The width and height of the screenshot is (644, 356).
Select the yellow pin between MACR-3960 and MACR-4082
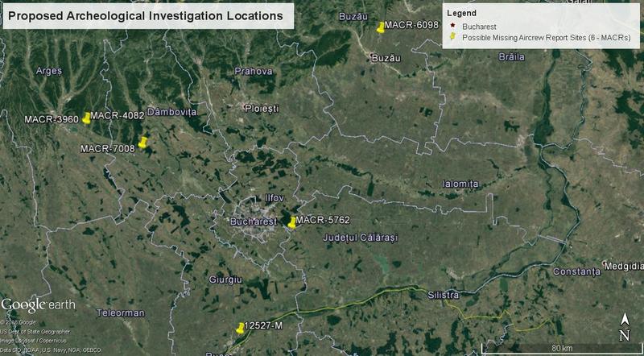tap(86, 118)
